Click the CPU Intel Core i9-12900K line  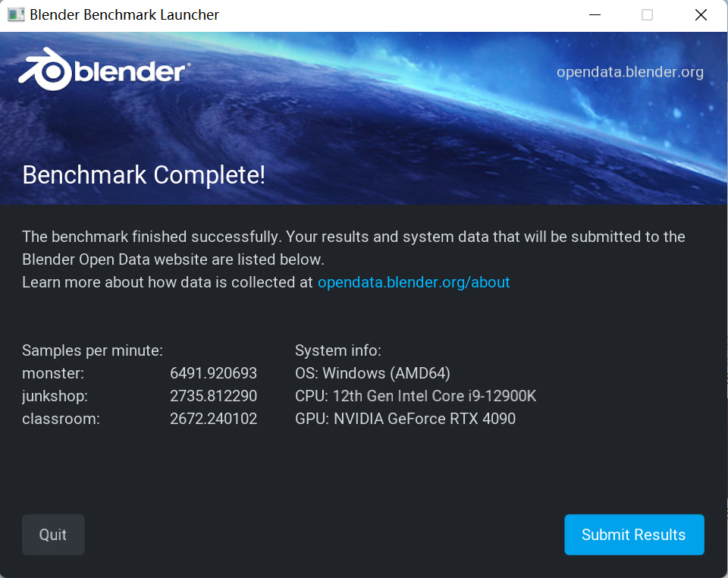coord(416,396)
